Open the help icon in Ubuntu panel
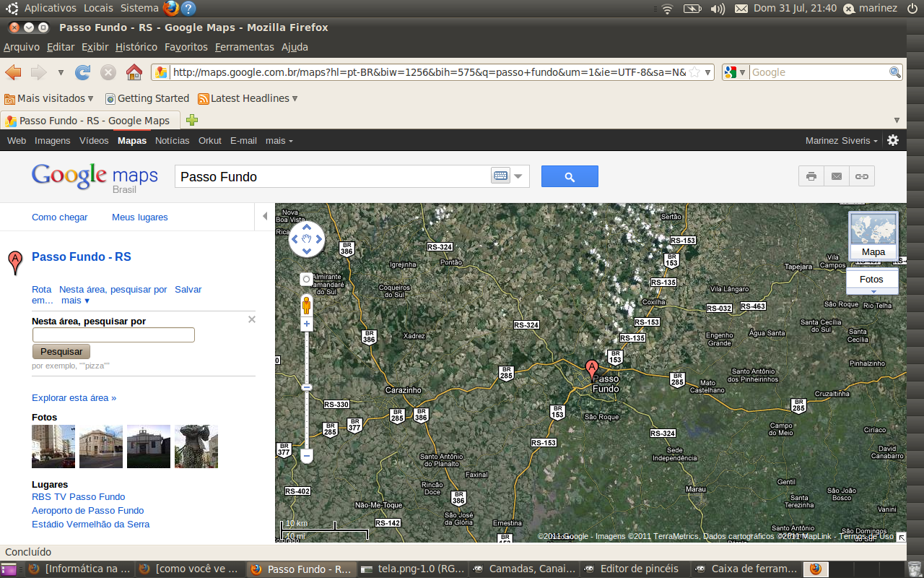 tap(188, 9)
